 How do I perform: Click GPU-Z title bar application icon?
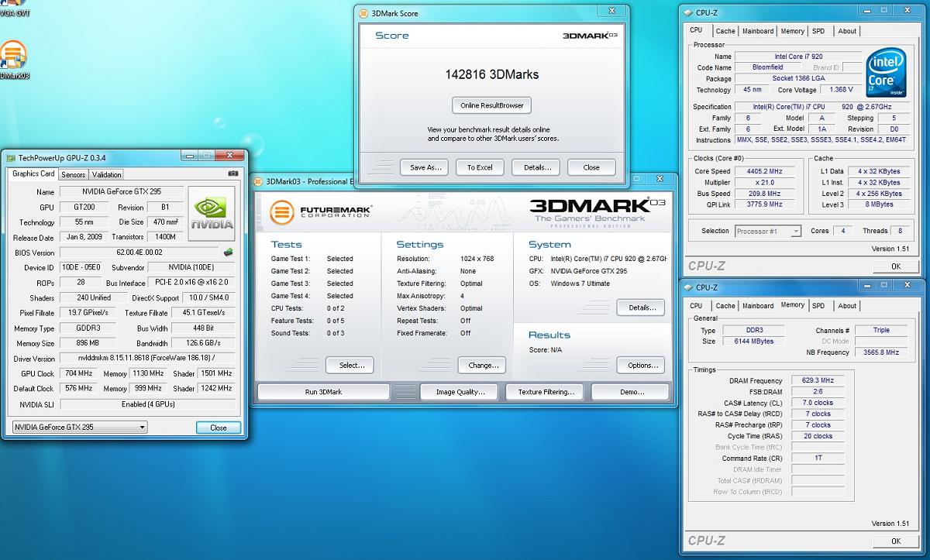pyautogui.click(x=11, y=157)
